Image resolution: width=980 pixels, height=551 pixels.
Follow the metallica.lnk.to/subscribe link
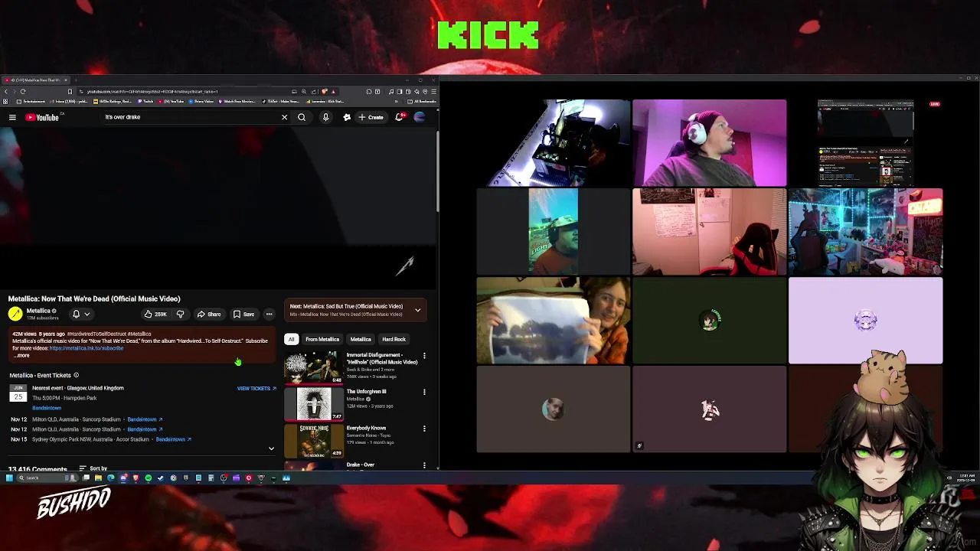tap(87, 348)
